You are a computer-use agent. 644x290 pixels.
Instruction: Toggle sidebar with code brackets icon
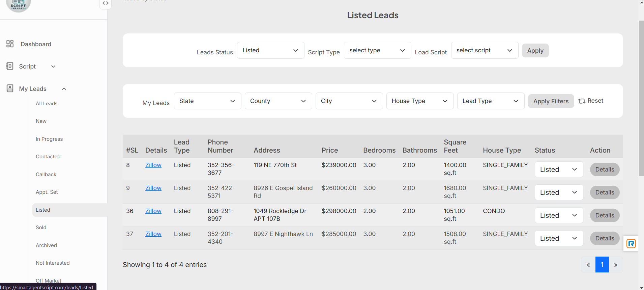[x=106, y=3]
